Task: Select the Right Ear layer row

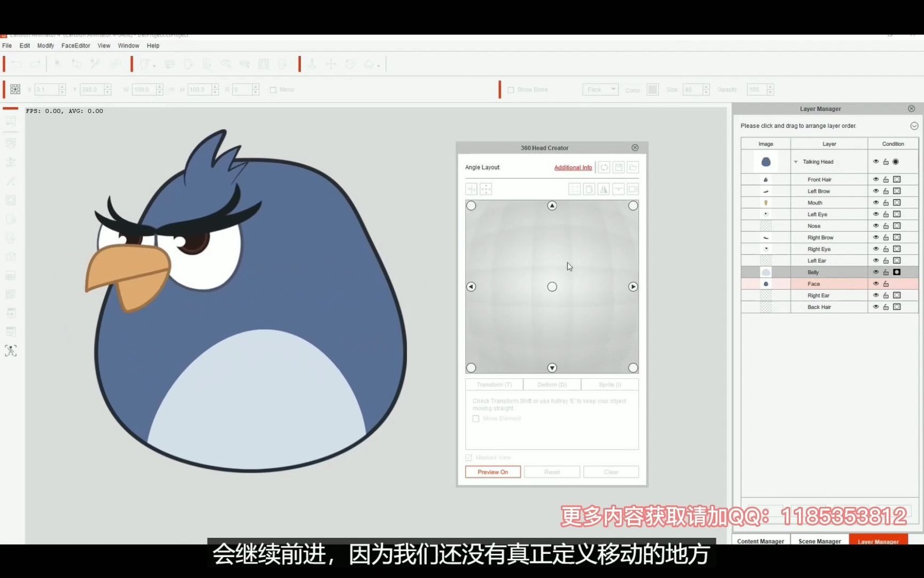Action: [829, 295]
